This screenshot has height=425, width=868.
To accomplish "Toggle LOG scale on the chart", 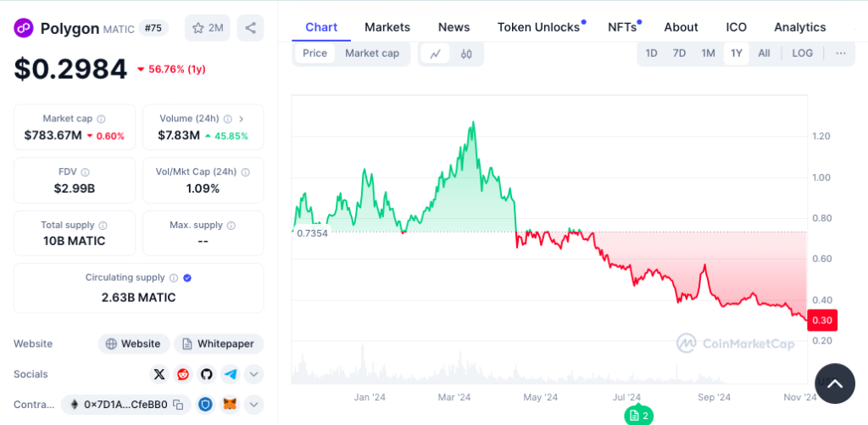I will click(x=802, y=53).
